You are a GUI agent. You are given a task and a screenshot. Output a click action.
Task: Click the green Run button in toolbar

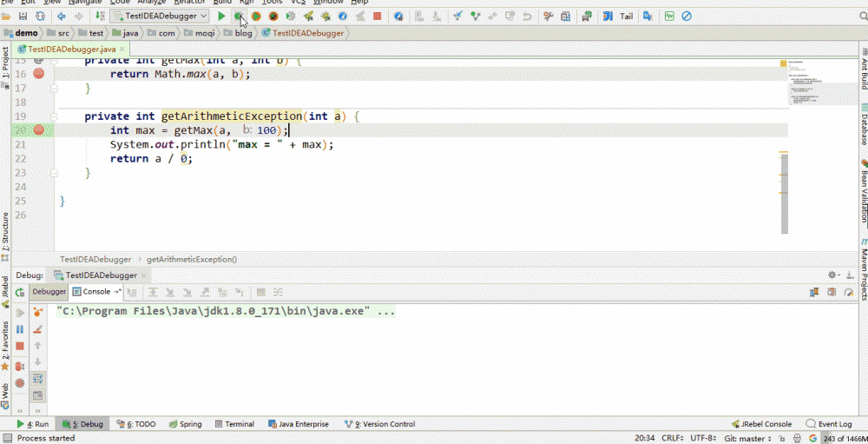click(221, 16)
